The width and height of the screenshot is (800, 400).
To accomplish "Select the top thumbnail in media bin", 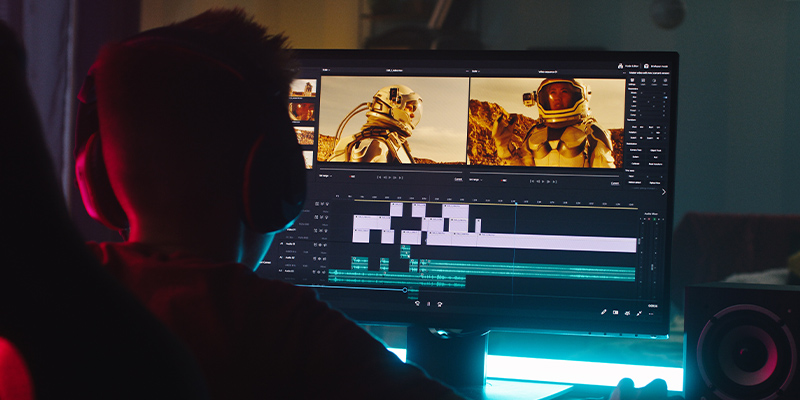I will pyautogui.click(x=303, y=88).
